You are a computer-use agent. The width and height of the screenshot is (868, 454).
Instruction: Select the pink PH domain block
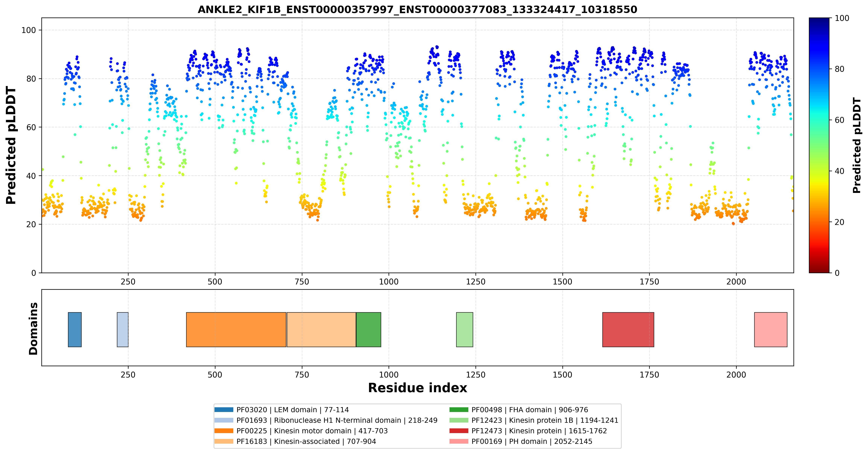771,329
